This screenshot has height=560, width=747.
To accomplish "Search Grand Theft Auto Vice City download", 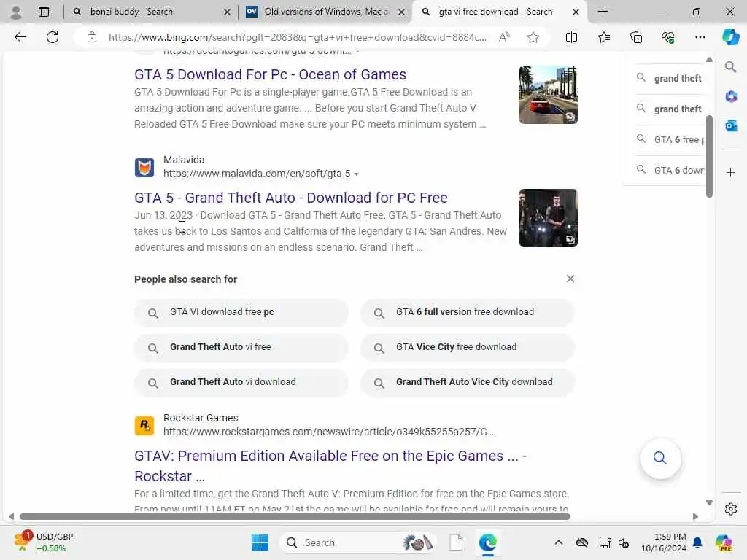I will pyautogui.click(x=468, y=382).
